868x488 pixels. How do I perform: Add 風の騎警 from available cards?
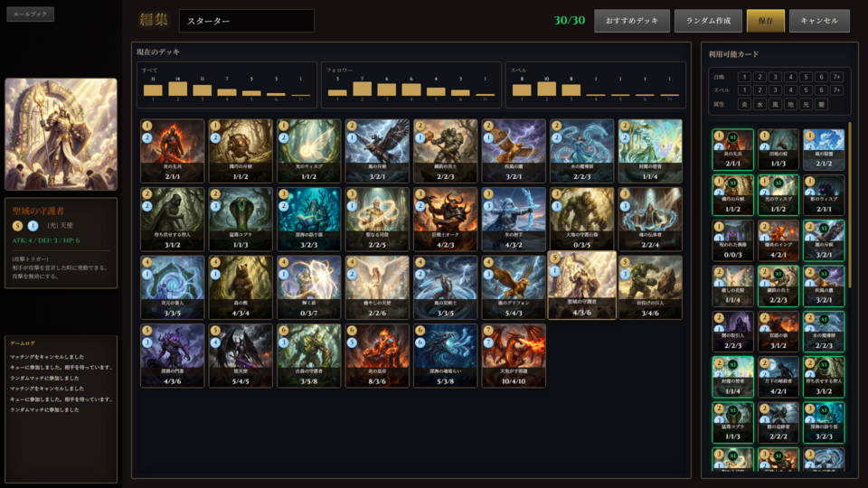(824, 149)
